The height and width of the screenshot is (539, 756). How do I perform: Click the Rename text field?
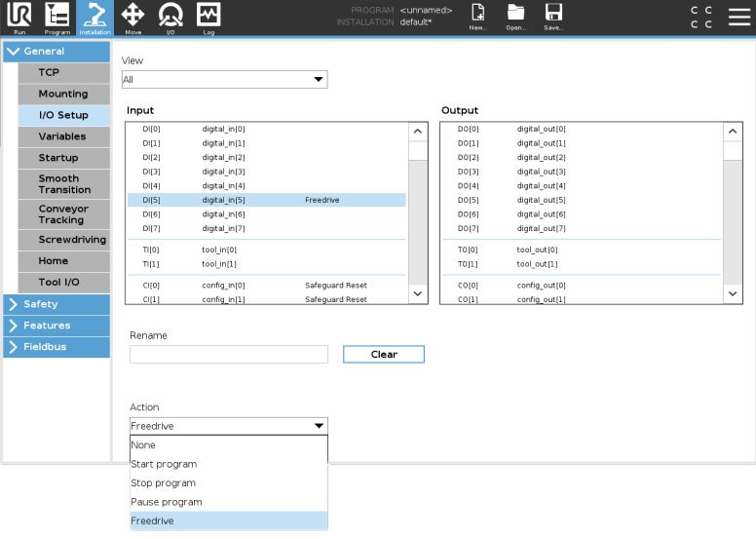[x=229, y=355]
